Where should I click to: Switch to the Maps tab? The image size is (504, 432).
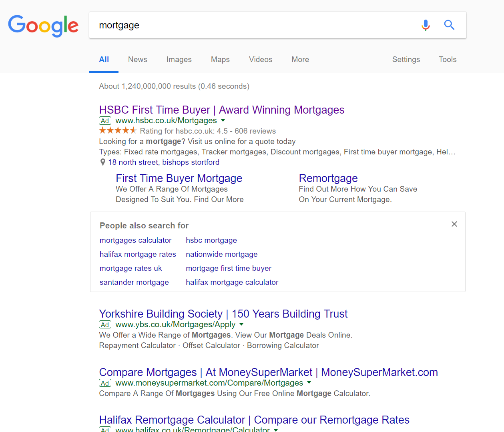pyautogui.click(x=220, y=60)
